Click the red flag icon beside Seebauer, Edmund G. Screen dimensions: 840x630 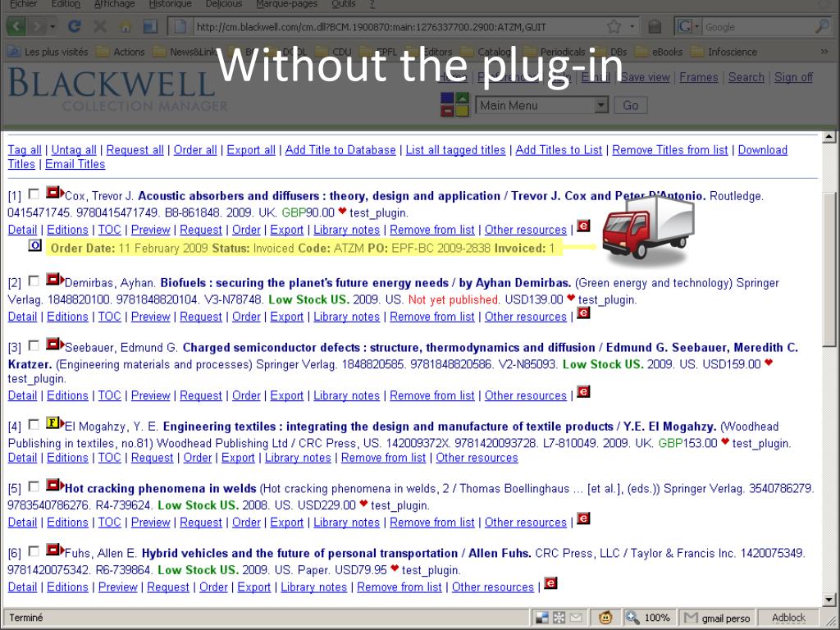(54, 344)
